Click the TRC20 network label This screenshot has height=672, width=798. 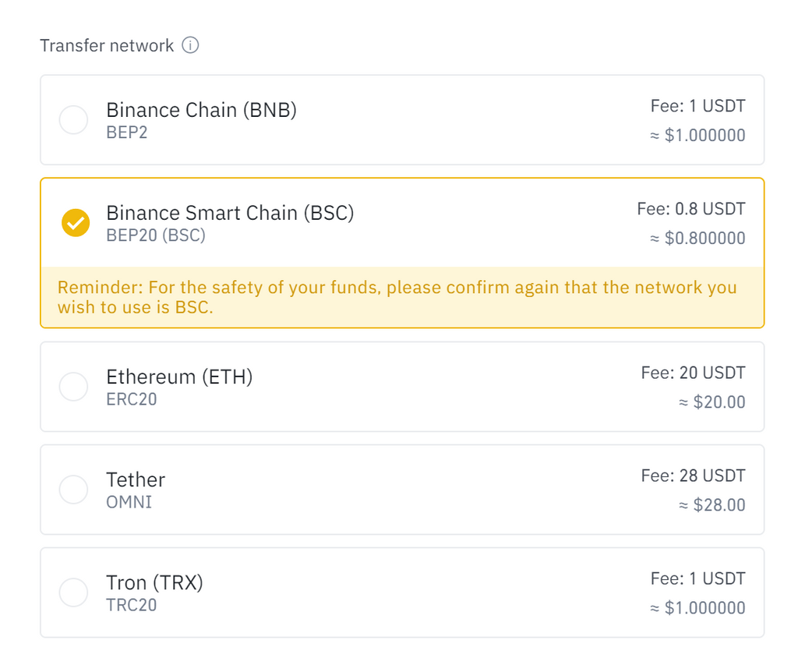(x=131, y=605)
